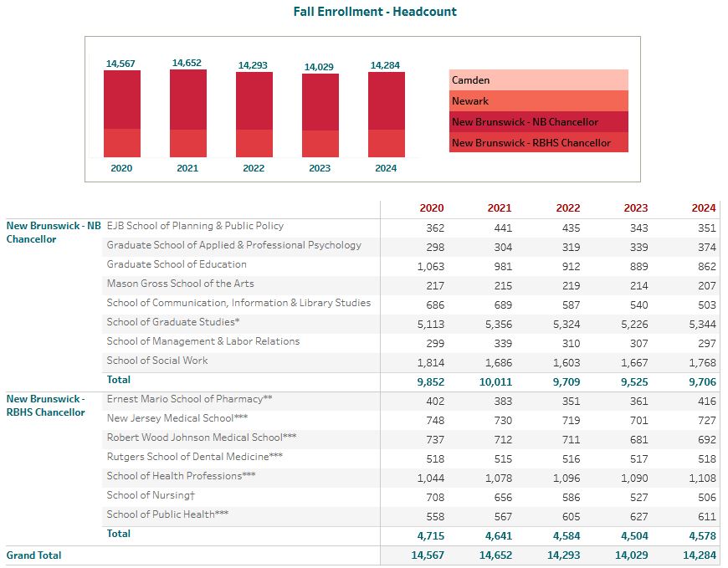Select Rutgers School of Dental Medicine*** row

pyautogui.click(x=411, y=458)
